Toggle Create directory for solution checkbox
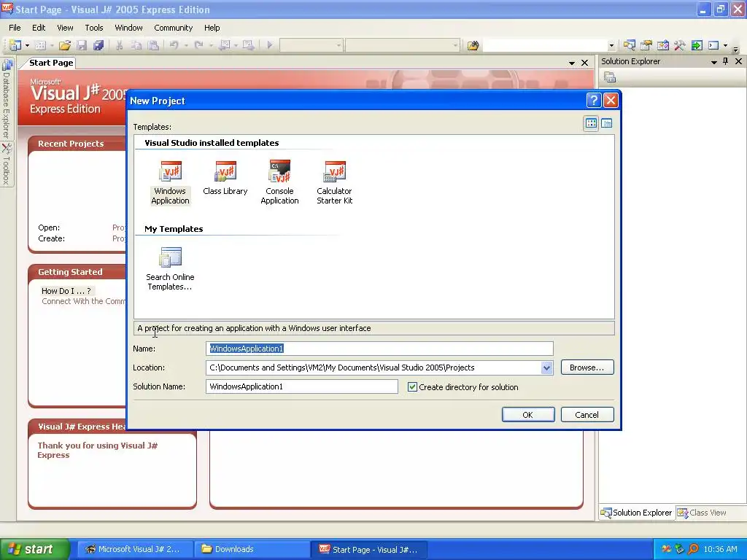 413,387
